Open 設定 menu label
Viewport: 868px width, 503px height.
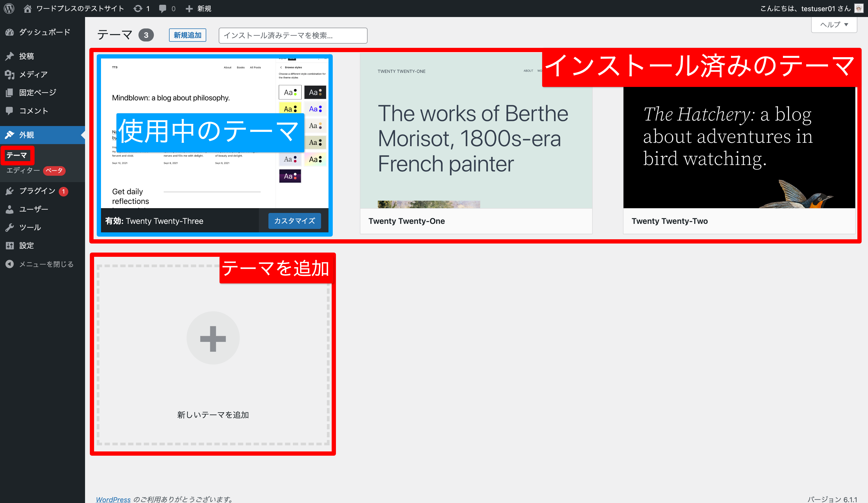27,246
